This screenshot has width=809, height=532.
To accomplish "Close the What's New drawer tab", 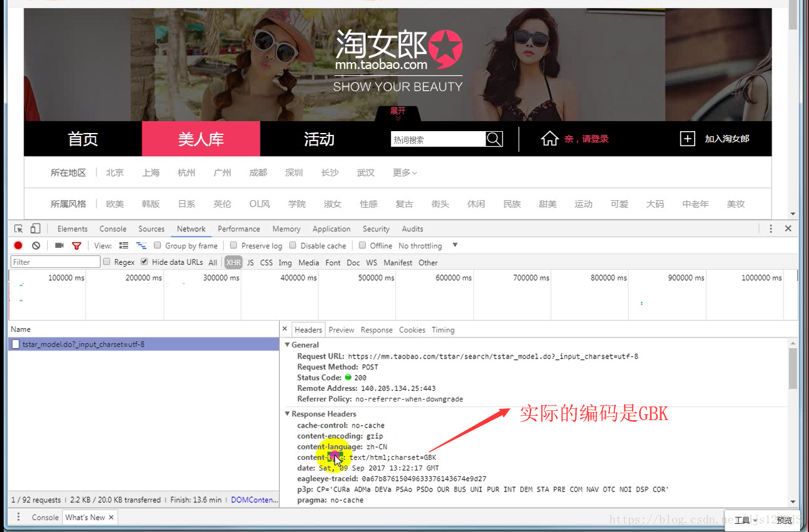I will pos(111,517).
